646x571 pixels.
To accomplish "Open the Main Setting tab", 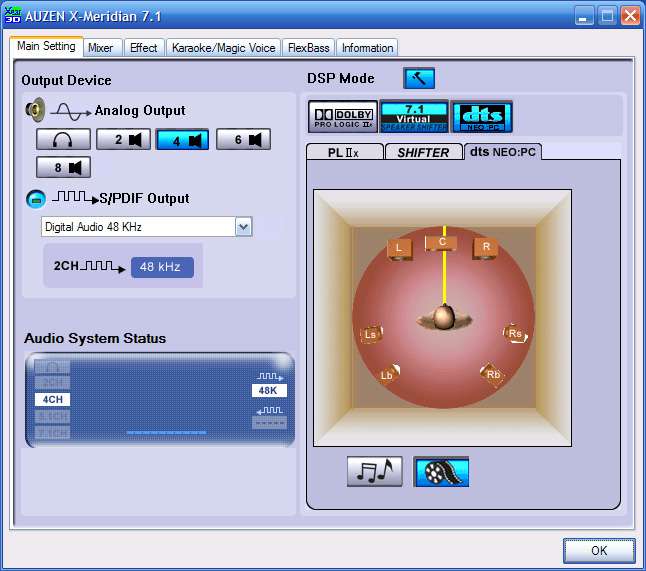I will click(46, 46).
